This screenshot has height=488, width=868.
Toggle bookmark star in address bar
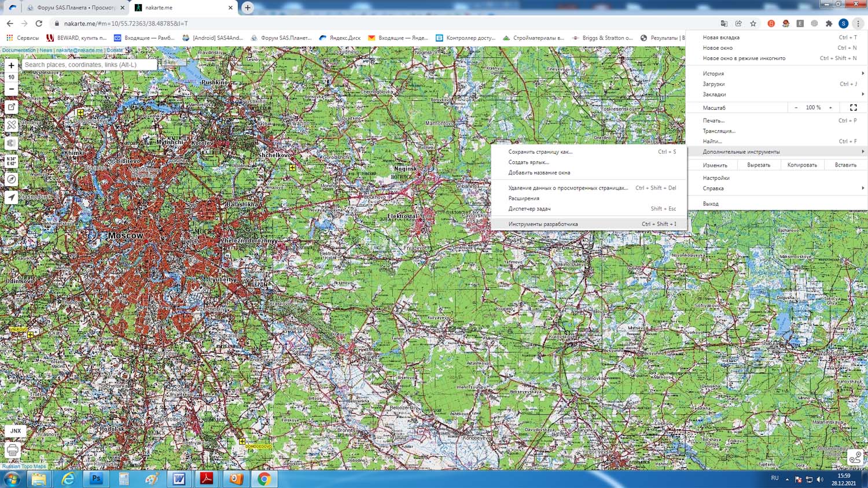(x=753, y=24)
